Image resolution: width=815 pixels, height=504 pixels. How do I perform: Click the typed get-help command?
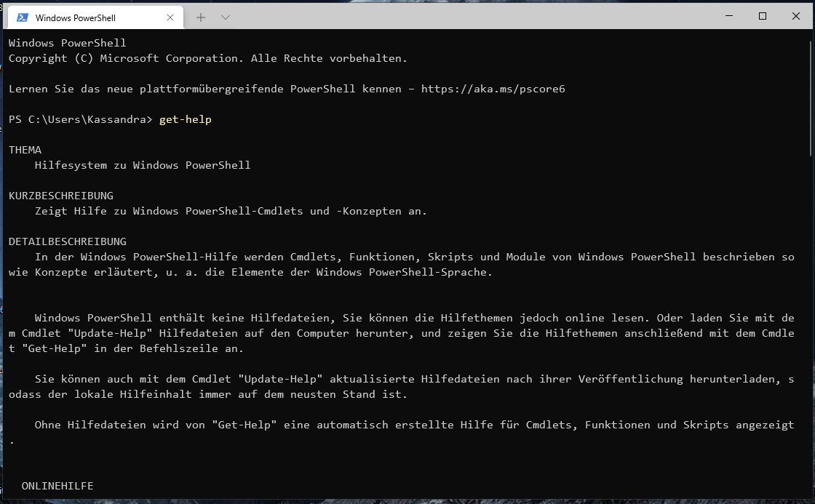coord(185,119)
